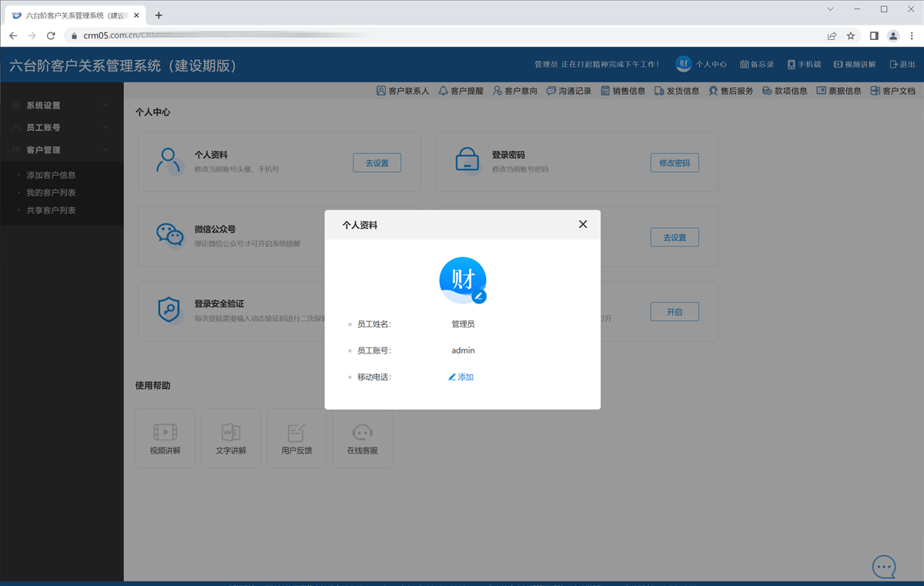Screen dimensions: 924x586
Task: Click 退出 to log out
Action: click(902, 65)
